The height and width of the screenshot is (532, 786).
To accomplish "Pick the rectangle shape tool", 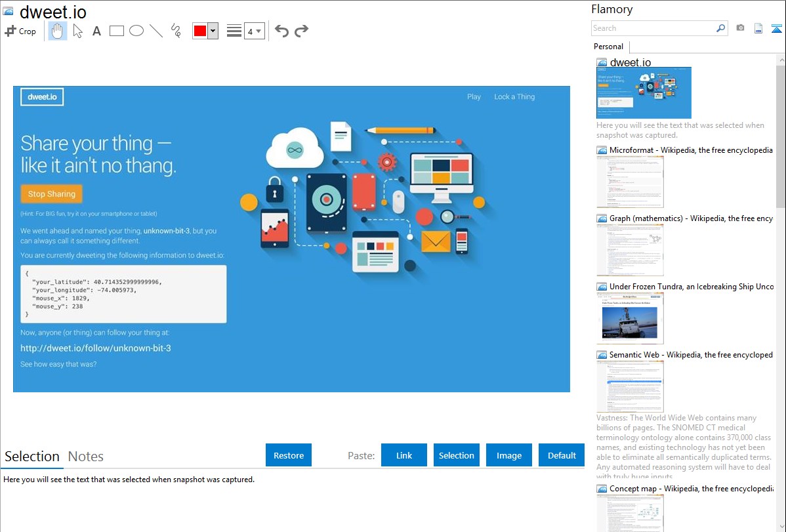I will tap(117, 31).
